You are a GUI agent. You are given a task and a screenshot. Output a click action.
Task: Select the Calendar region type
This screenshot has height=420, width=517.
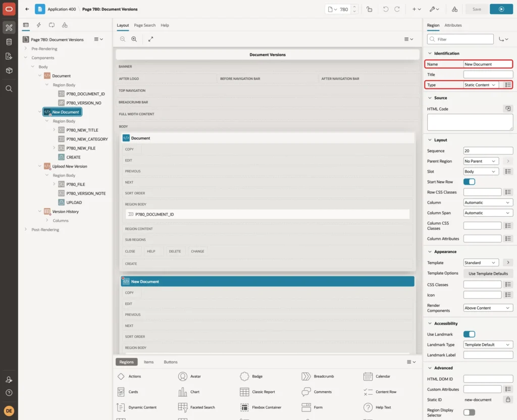click(x=377, y=376)
